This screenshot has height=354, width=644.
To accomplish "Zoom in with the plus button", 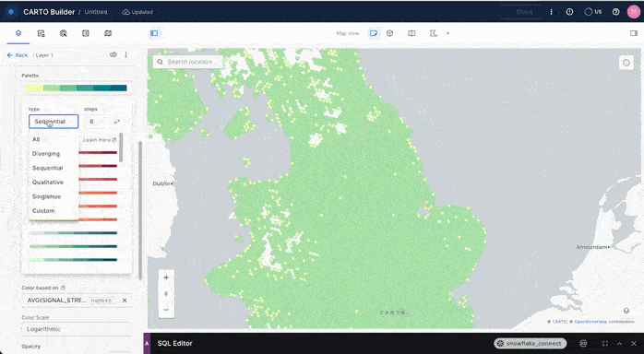I will 166,277.
